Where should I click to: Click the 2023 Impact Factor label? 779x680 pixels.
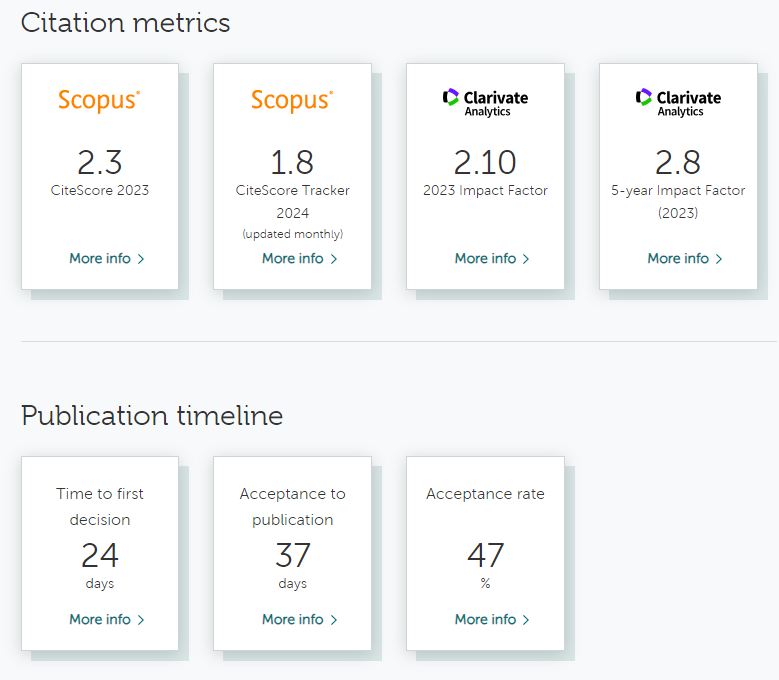(485, 190)
